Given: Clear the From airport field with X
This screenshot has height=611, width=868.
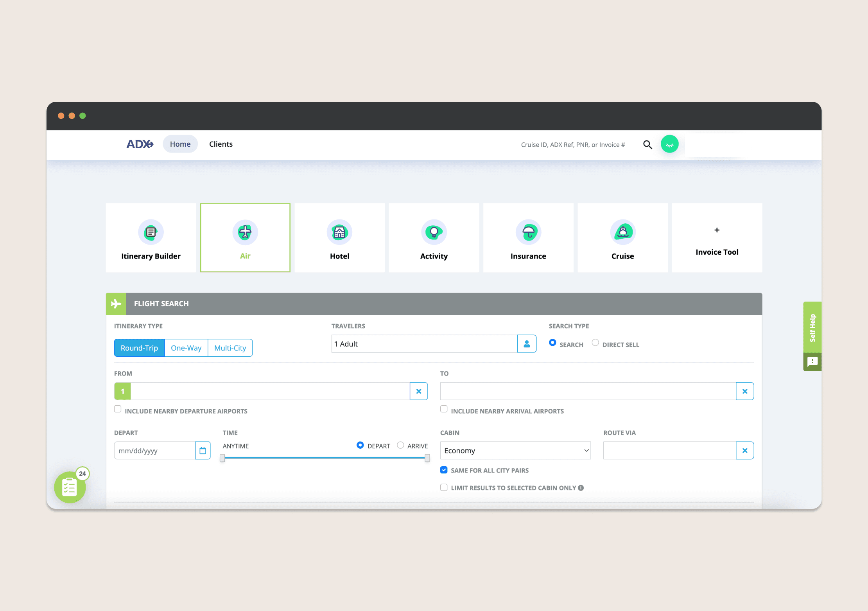Looking at the screenshot, I should [x=419, y=391].
